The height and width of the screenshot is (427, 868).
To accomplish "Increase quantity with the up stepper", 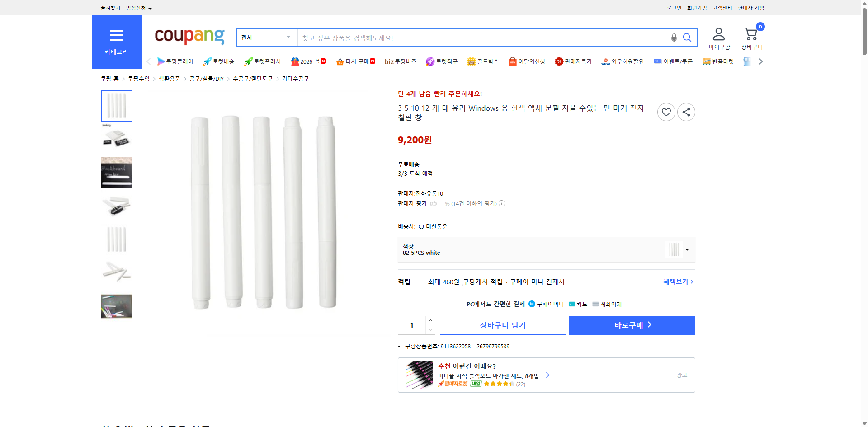I will pyautogui.click(x=430, y=320).
